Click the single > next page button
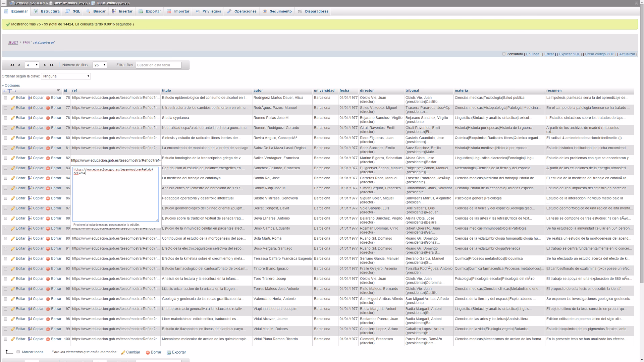 click(45, 65)
